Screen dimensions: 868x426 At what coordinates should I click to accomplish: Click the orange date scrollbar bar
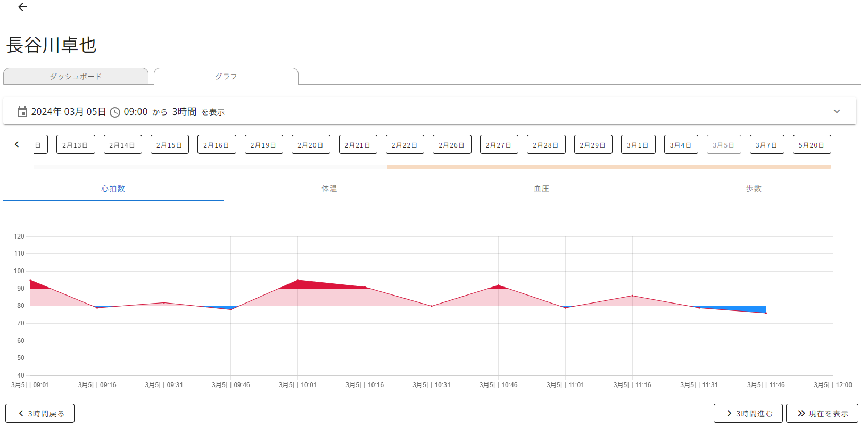click(608, 167)
